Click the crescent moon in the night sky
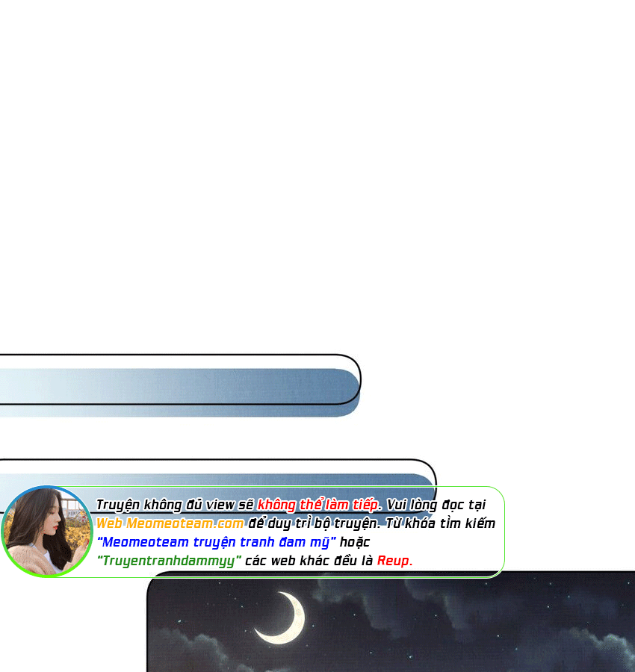This screenshot has width=635, height=672. click(284, 618)
